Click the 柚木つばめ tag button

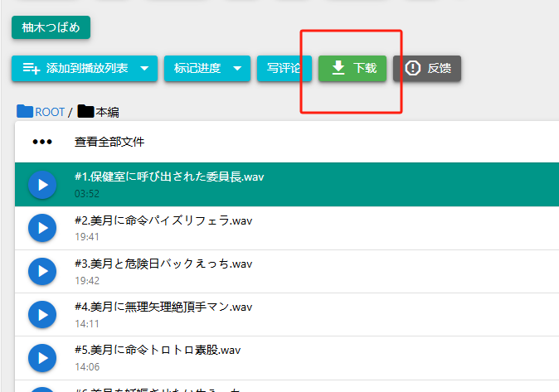(x=51, y=27)
